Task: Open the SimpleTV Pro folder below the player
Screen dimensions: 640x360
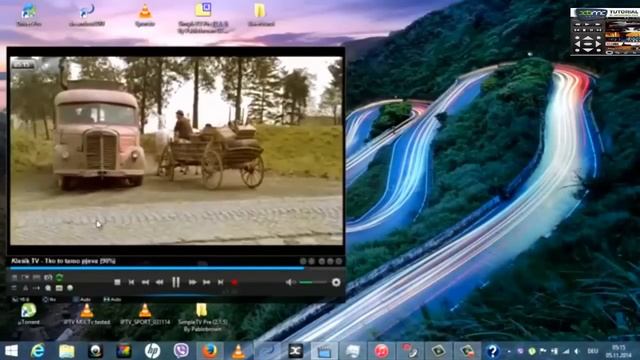Action: (202, 317)
